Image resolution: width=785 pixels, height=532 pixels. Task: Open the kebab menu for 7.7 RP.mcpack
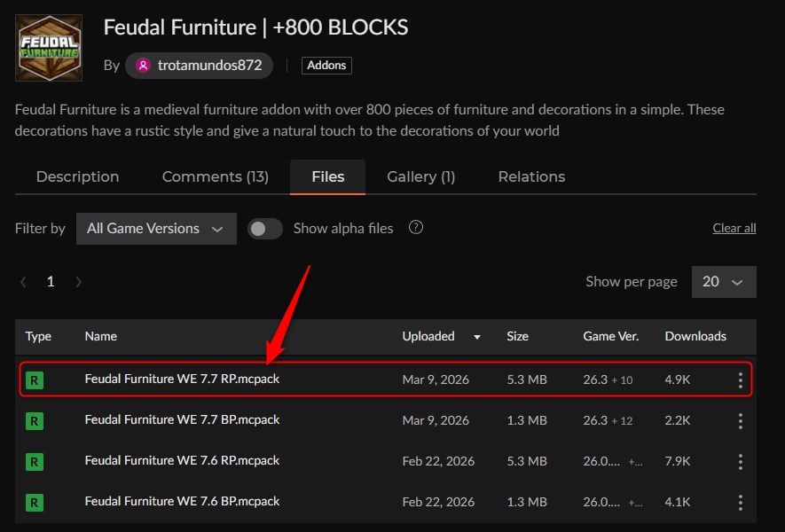741,379
